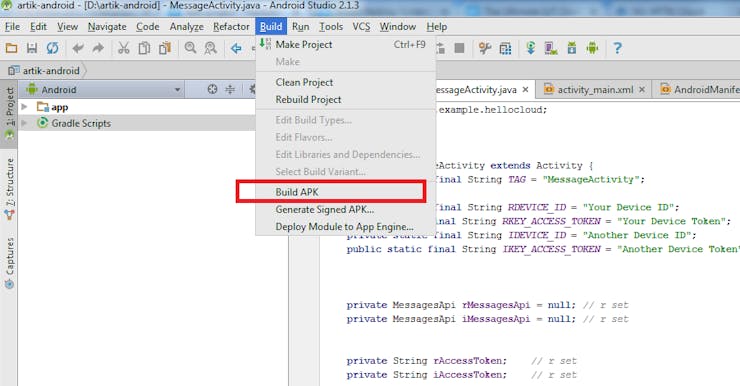Screen dimensions: 740x386
Task: Toggle the Captures side panel
Action: 9,262
